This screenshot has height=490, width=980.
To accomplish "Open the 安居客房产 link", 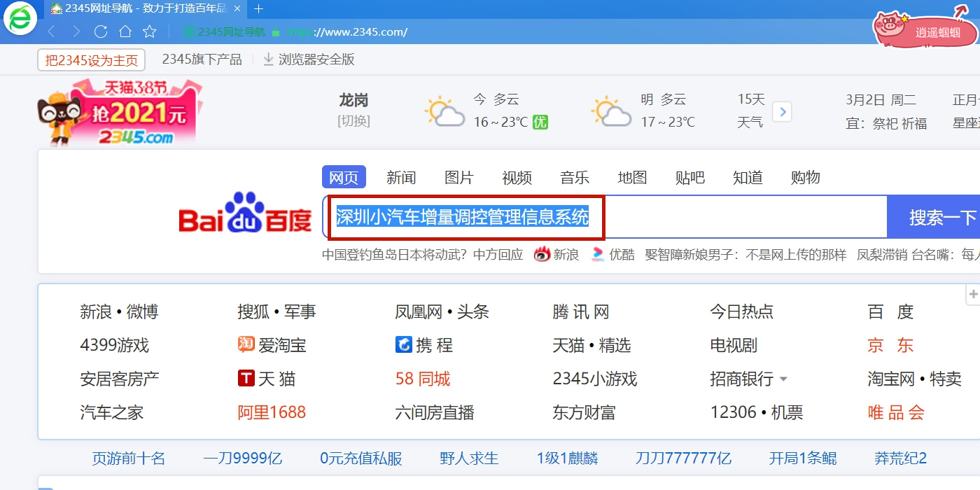I will pos(120,379).
